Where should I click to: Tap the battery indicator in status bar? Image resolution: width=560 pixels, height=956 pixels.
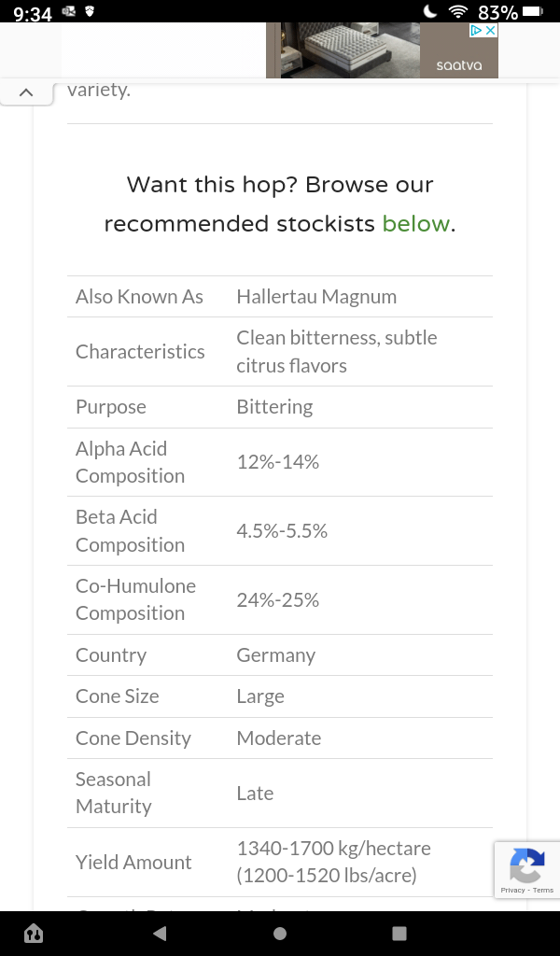coord(533,12)
